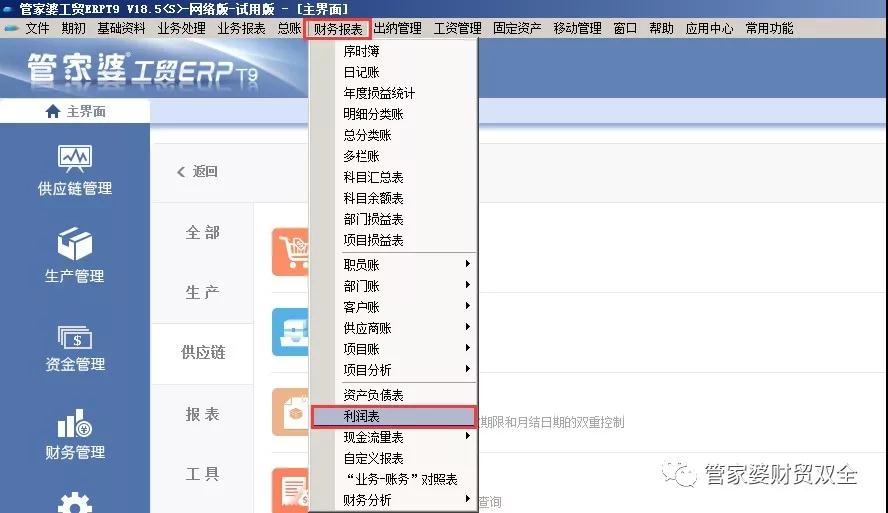Open the 供应链管理 sidebar icon
Image resolution: width=888 pixels, height=513 pixels.
pyautogui.click(x=75, y=160)
